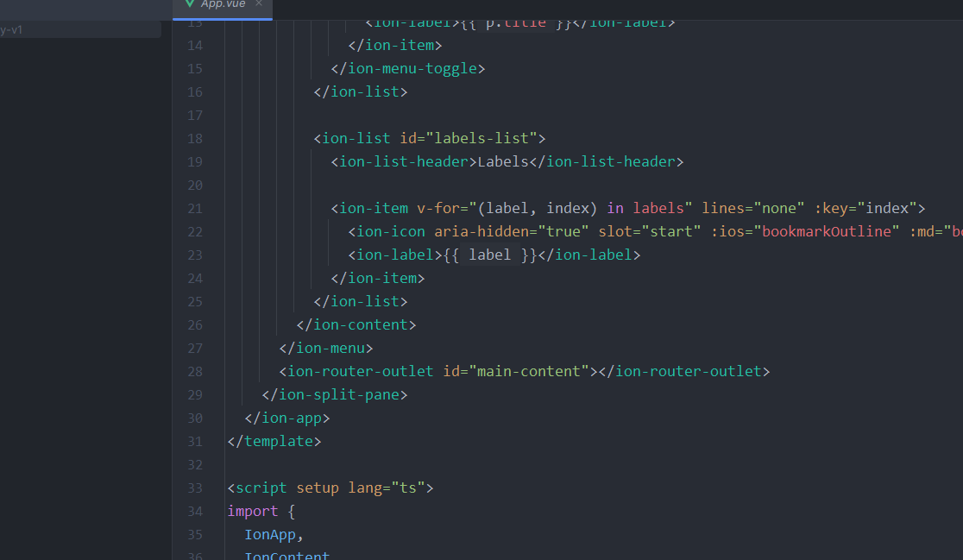Image resolution: width=963 pixels, height=560 pixels.
Task: Click the closing ion-app tag
Action: (287, 418)
